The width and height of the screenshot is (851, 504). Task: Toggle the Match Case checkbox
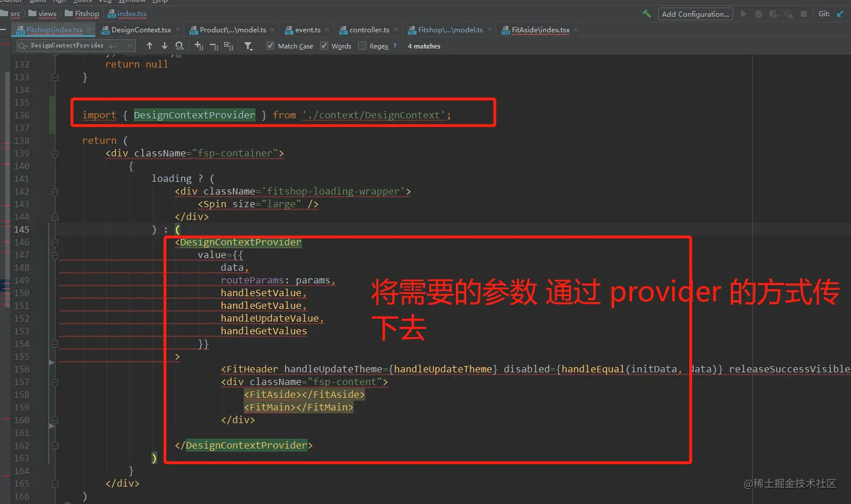(x=270, y=46)
